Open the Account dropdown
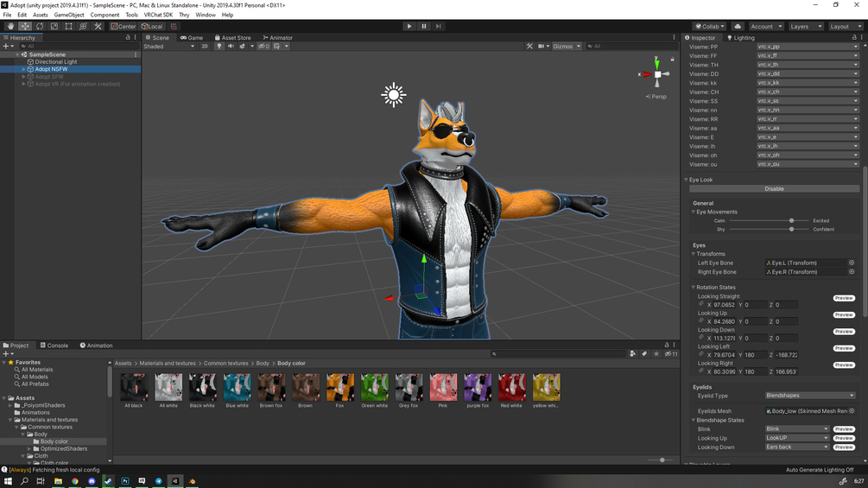 coord(766,26)
